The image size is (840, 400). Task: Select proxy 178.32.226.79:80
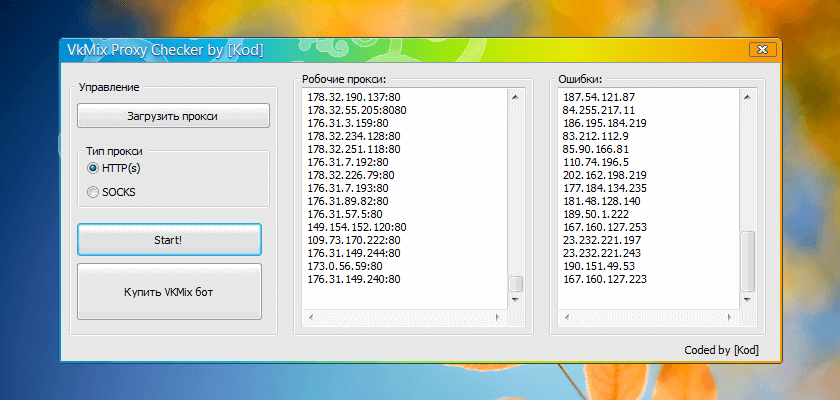pos(351,175)
